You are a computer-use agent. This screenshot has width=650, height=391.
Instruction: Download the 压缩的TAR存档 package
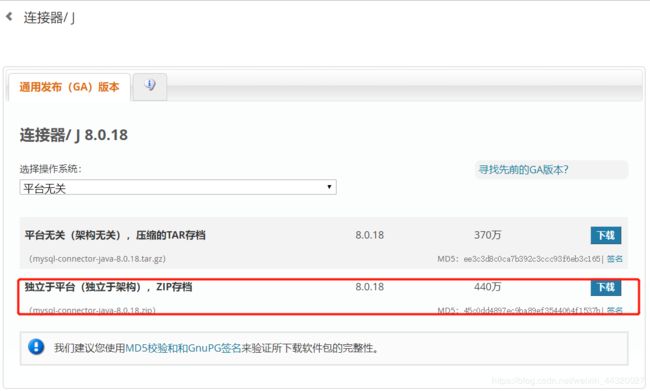coord(606,236)
